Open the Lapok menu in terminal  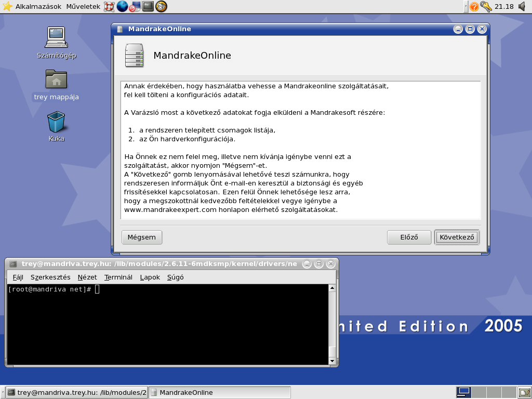coord(150,277)
